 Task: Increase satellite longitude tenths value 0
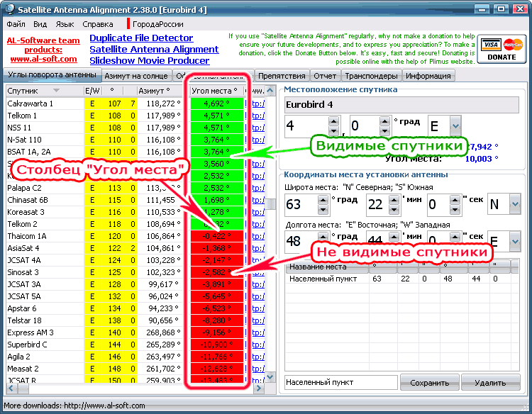384,121
